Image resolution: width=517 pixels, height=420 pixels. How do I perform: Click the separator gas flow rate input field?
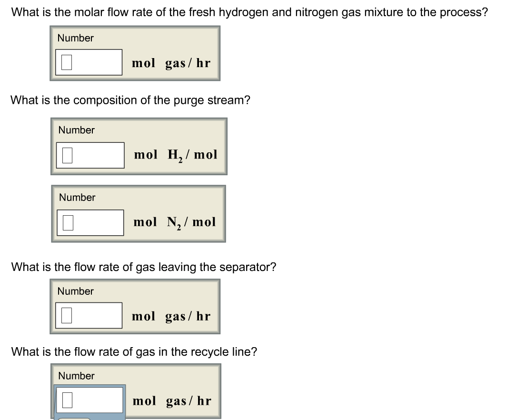[x=89, y=315]
